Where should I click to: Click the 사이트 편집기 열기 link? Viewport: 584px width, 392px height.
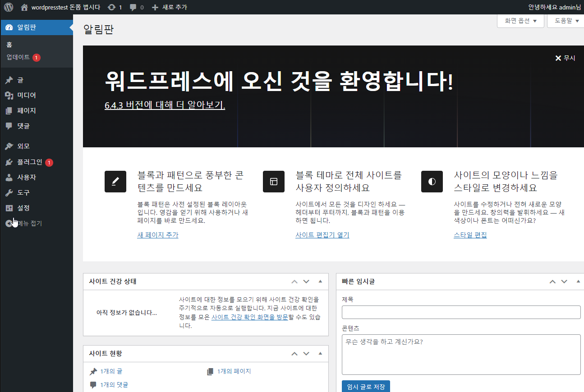pyautogui.click(x=322, y=235)
